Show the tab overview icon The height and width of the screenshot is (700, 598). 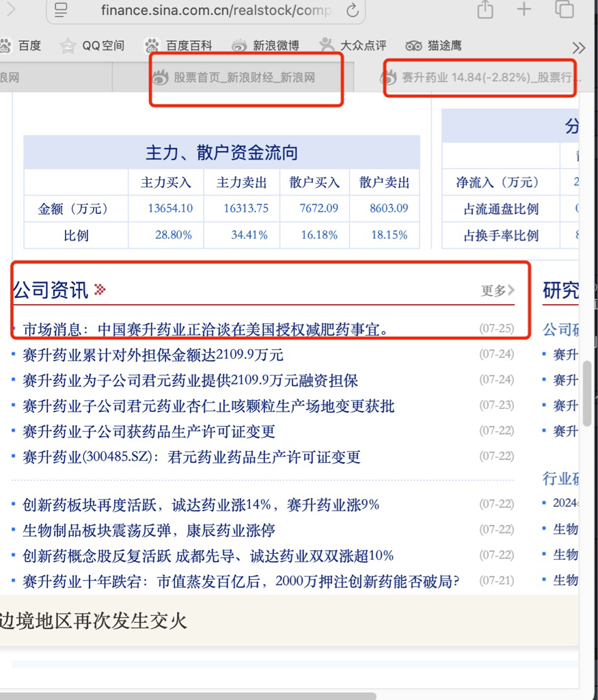565,10
